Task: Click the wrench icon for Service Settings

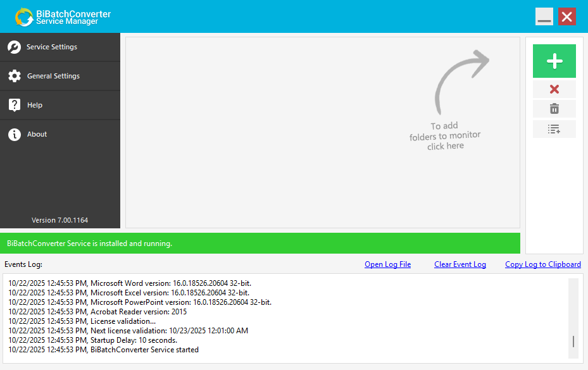Action: coord(14,47)
